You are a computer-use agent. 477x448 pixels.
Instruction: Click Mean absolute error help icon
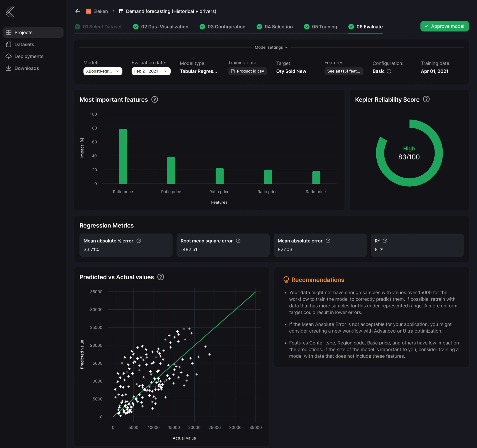pyautogui.click(x=328, y=241)
